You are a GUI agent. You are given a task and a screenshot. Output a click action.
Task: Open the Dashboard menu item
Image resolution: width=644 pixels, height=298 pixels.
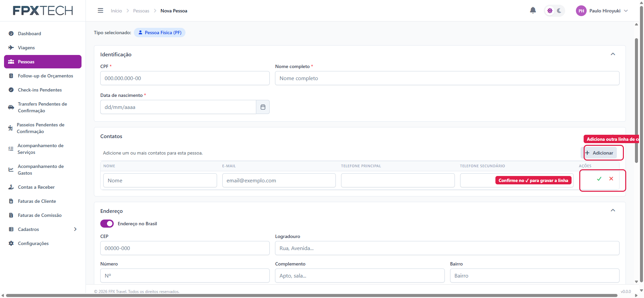[x=43, y=34]
